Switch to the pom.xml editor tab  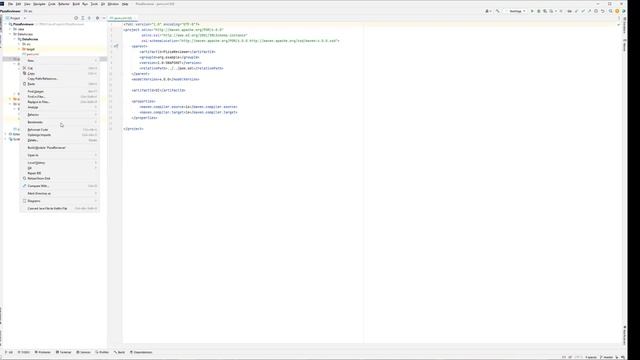click(x=121, y=18)
